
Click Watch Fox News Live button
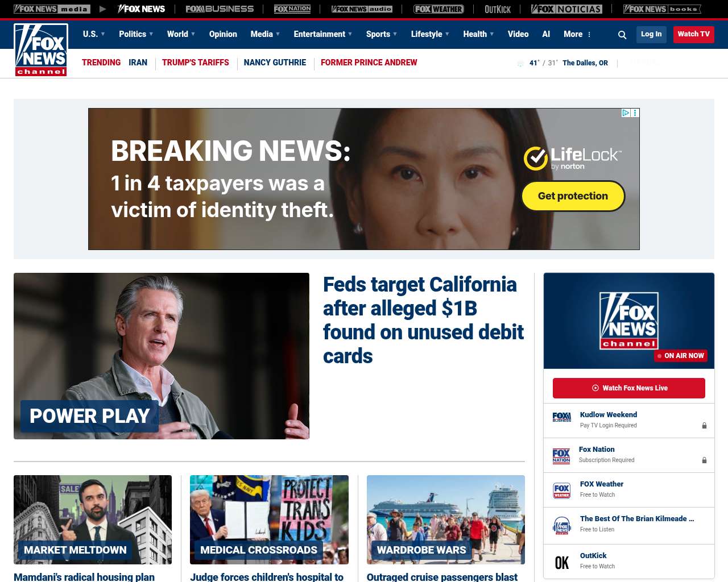click(x=629, y=388)
